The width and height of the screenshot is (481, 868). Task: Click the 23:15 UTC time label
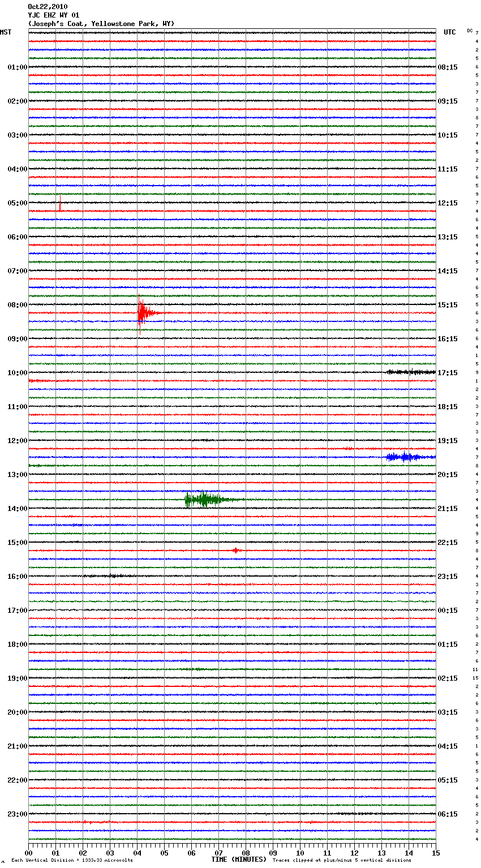point(448,577)
